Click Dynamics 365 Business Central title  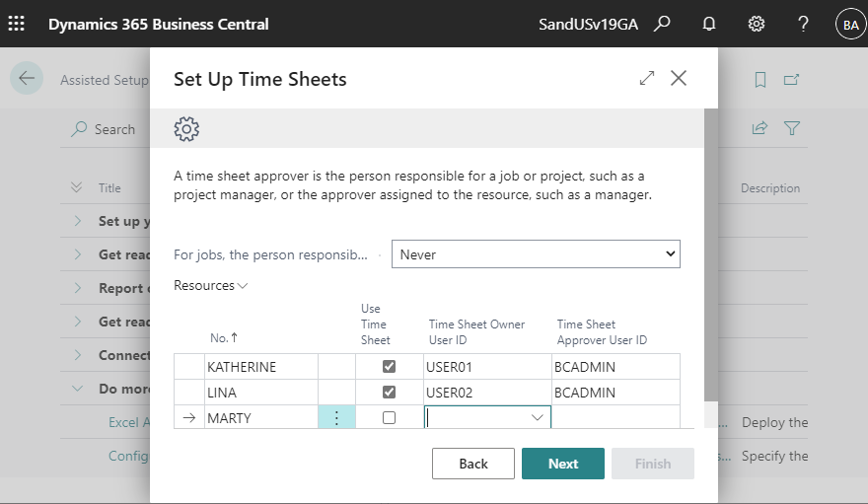coord(159,25)
